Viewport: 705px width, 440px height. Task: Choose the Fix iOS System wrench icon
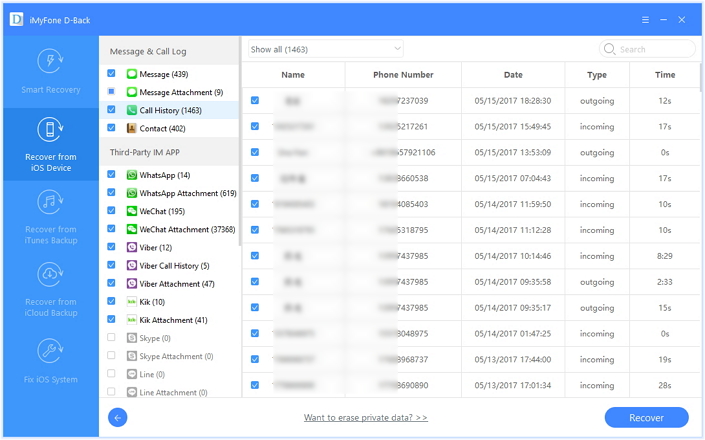coord(50,351)
